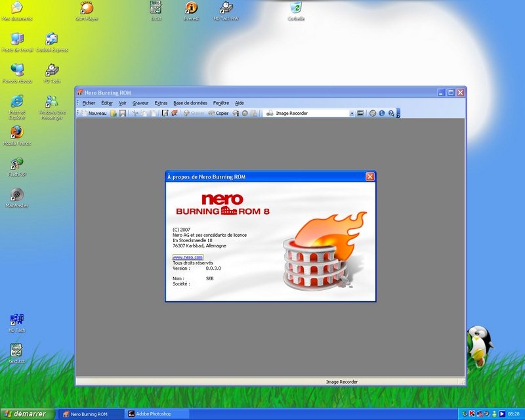Click the greyed cover designer toolbar icon
Image resolution: width=525 pixels, height=420 pixels.
pos(254,114)
